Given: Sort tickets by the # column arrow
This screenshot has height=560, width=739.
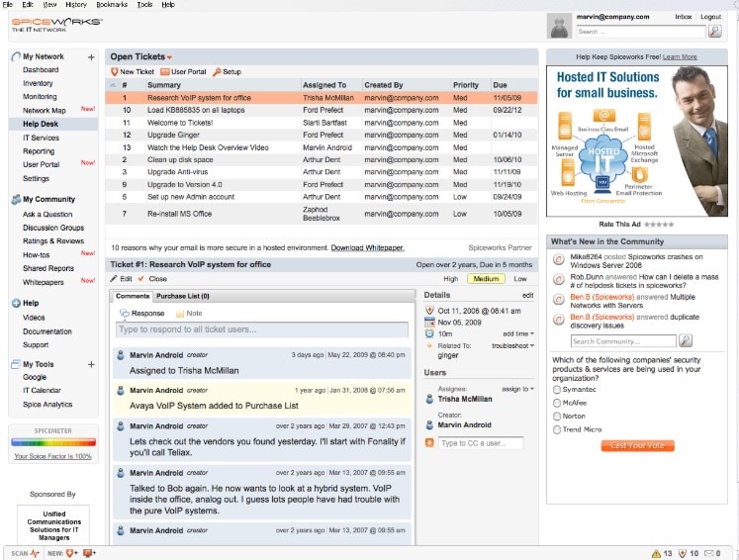Looking at the screenshot, I should point(113,85).
